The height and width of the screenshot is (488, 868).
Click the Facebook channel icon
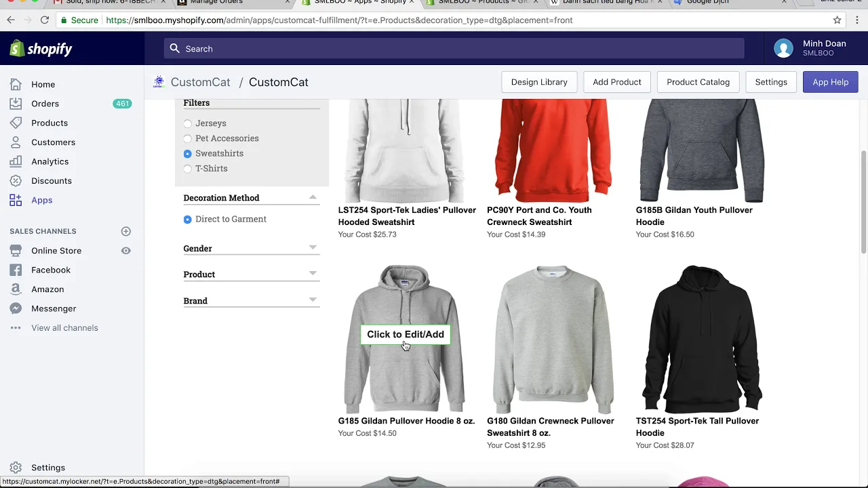click(16, 270)
